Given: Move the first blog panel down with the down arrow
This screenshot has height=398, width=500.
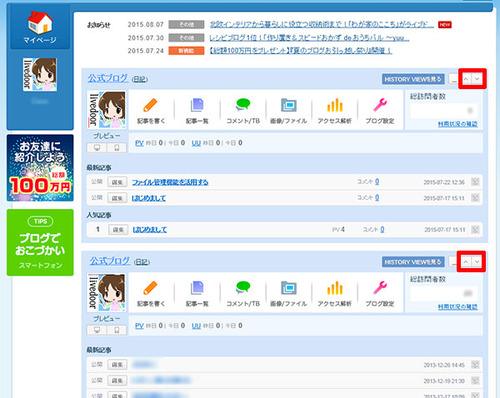Looking at the screenshot, I should pyautogui.click(x=477, y=79).
